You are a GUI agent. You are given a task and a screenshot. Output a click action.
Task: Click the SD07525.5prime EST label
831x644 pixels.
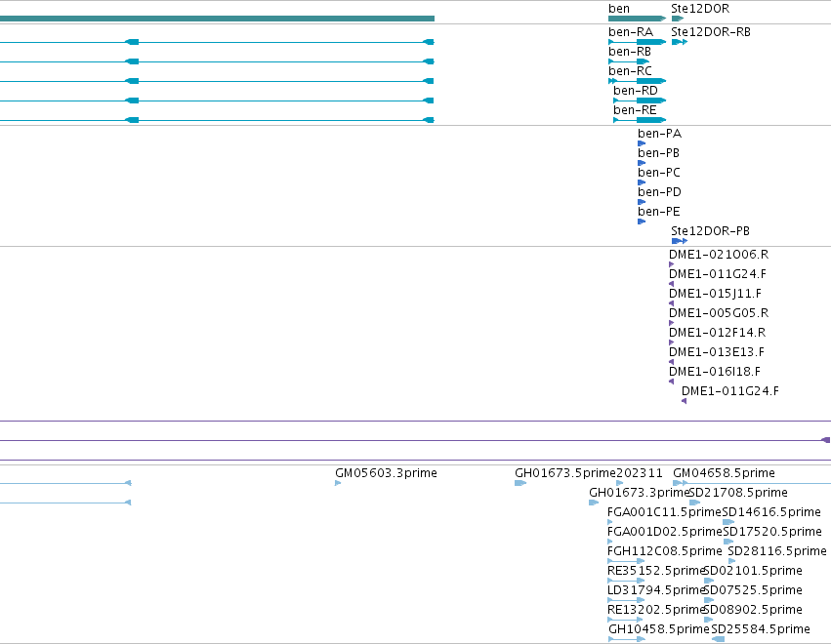(x=753, y=591)
